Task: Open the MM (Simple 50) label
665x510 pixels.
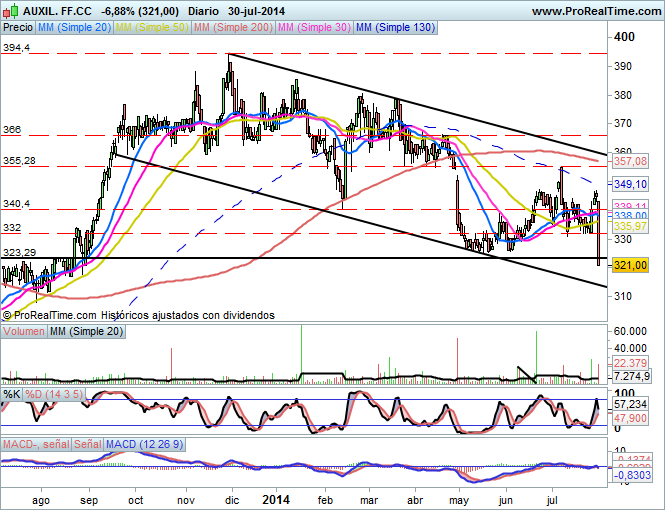Action: pyautogui.click(x=152, y=28)
